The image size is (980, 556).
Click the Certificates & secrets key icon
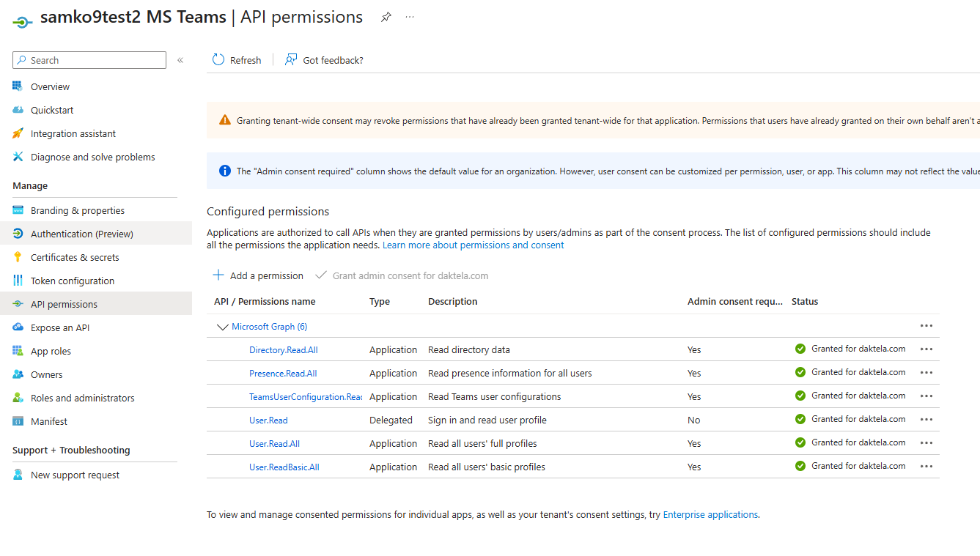point(18,257)
